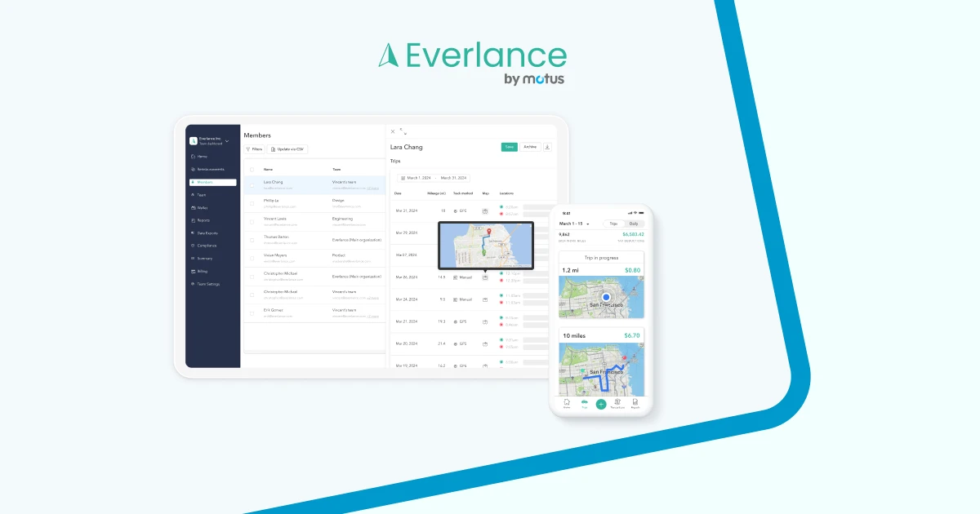The width and height of the screenshot is (980, 514).
Task: Click the Filters button
Action: coord(254,149)
